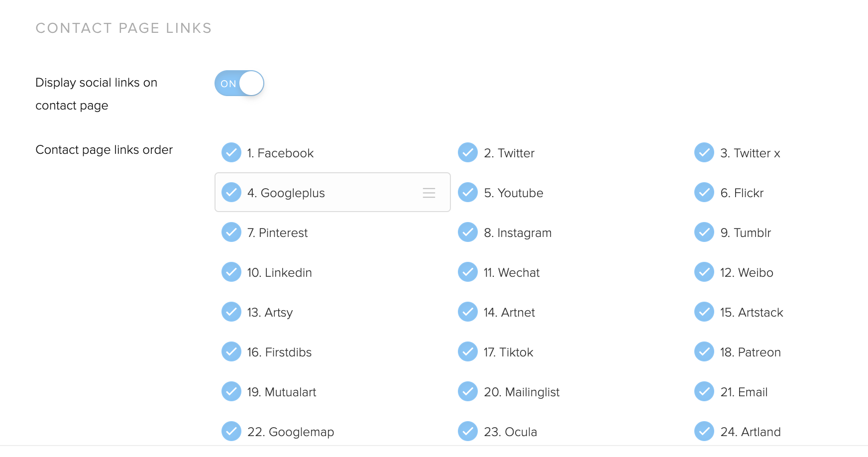Disable the Twitter x checkmark
The width and height of the screenshot is (868, 457).
tap(704, 152)
